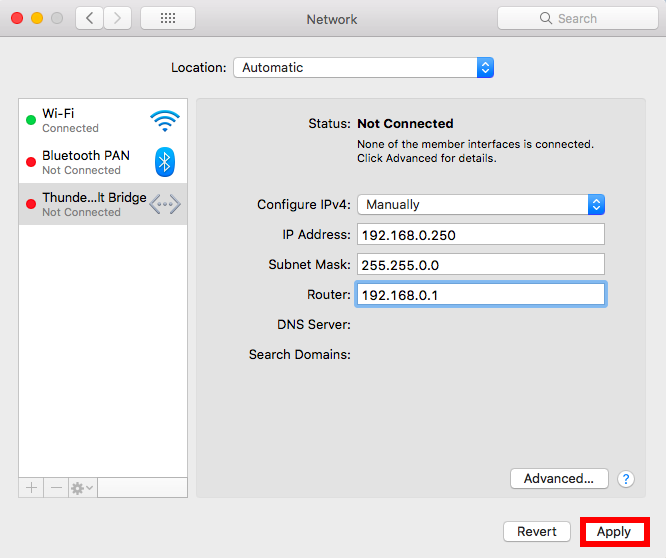This screenshot has height=558, width=666.
Task: Click the magnifying glass search icon
Action: (x=546, y=18)
